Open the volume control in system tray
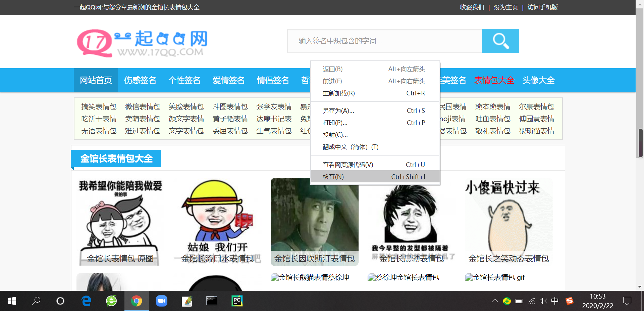Viewport: 644px width, 311px height. tap(543, 301)
